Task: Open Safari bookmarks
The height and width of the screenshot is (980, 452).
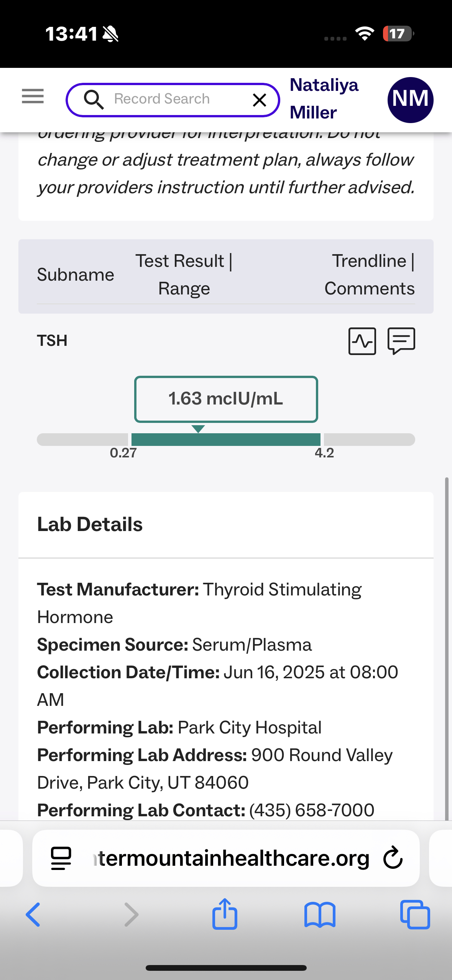Action: coord(320,915)
